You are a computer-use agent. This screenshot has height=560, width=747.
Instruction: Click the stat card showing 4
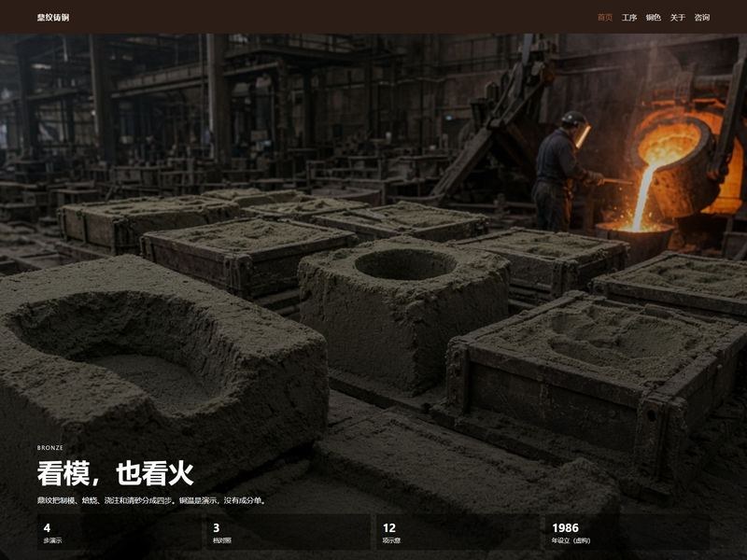click(120, 532)
